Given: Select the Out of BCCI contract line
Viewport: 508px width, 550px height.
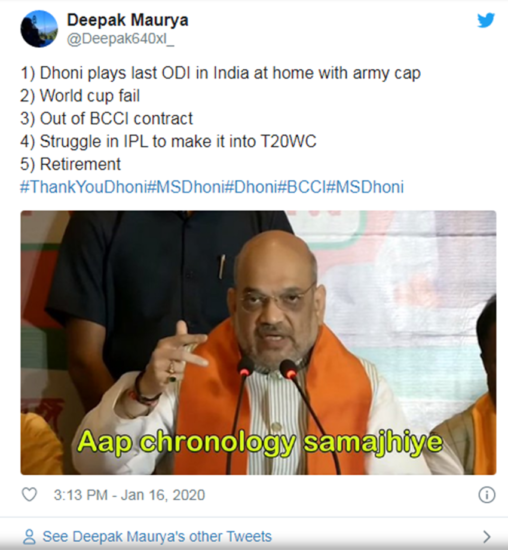Looking at the screenshot, I should (106, 119).
